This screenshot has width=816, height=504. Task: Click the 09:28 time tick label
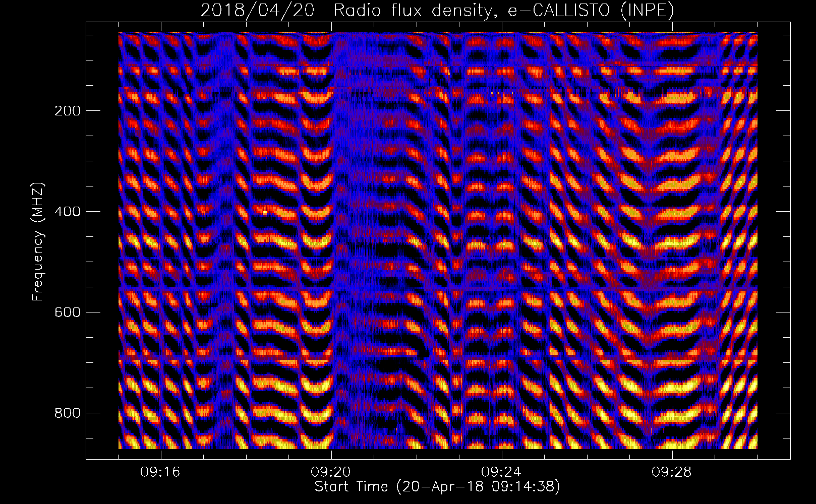672,472
